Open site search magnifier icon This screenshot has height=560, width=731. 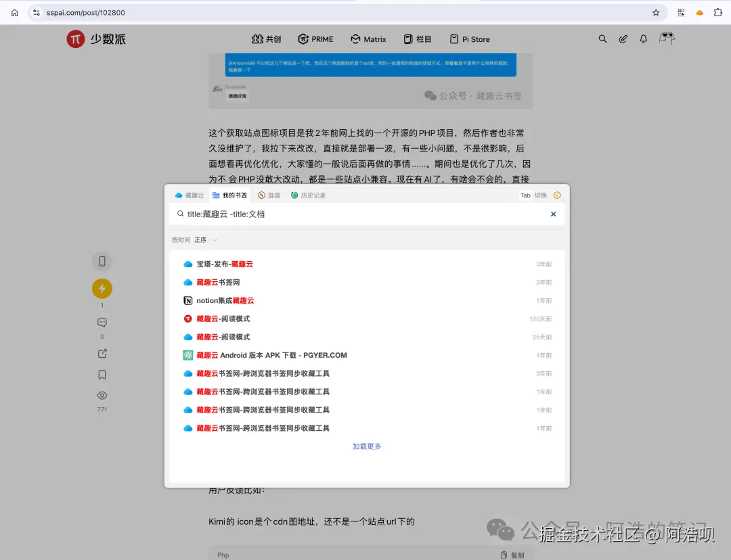coord(603,39)
